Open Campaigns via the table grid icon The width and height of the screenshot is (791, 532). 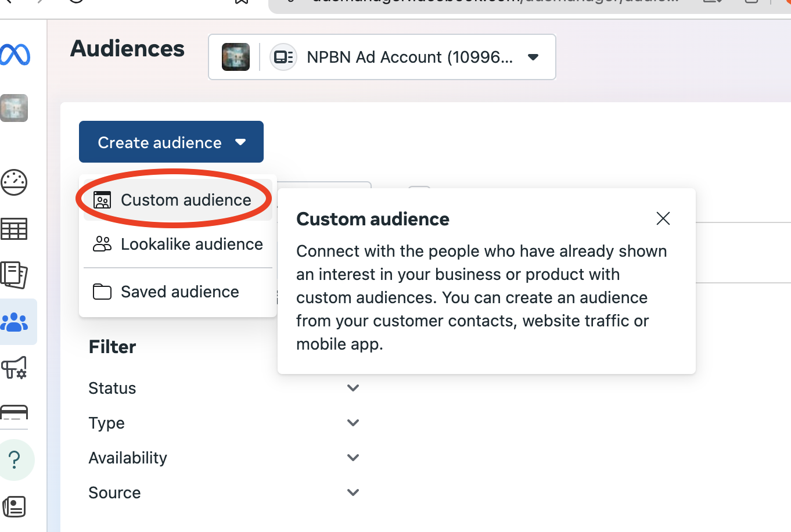(15, 229)
